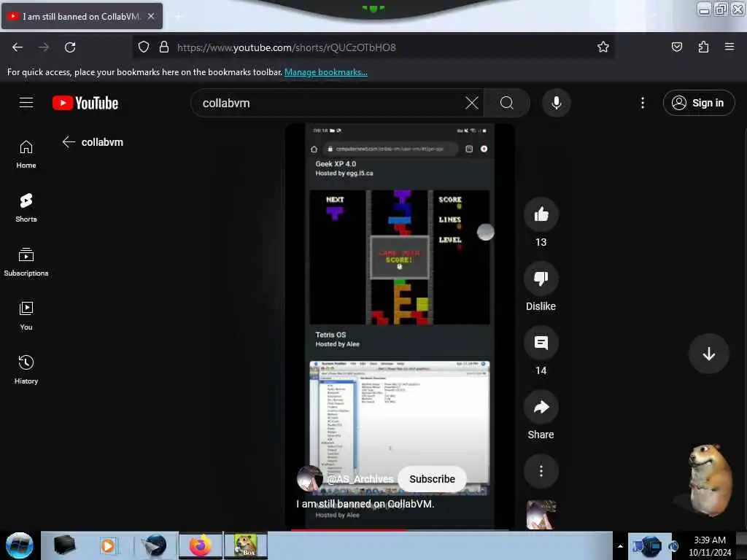This screenshot has width=747, height=560.
Task: Click the taskbar clock showing 3:39 AM
Action: [709, 546]
